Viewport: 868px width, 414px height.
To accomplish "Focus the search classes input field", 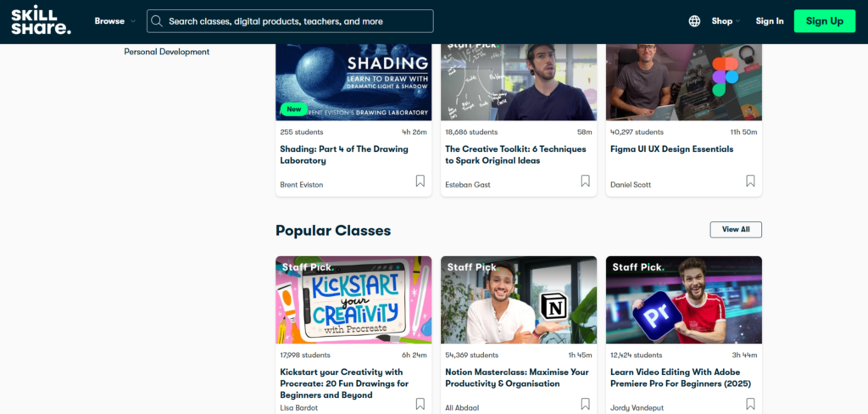I will click(290, 21).
